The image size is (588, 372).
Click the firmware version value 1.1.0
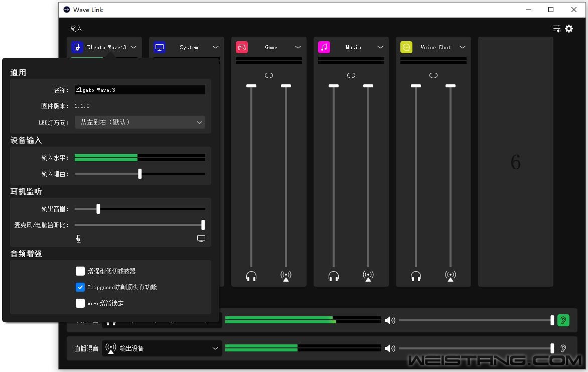82,106
